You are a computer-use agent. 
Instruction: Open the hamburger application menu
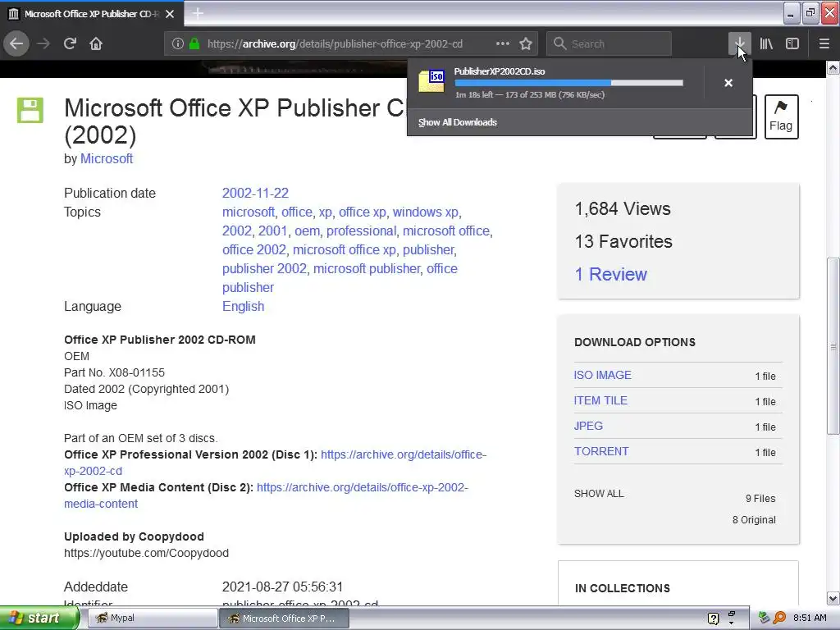[x=824, y=44]
